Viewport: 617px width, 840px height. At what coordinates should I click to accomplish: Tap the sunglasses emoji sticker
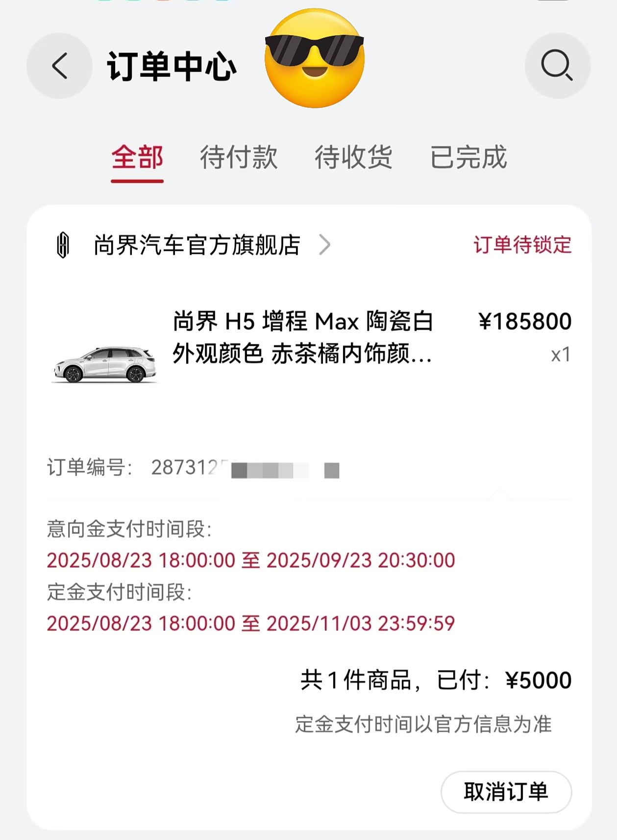tap(314, 58)
